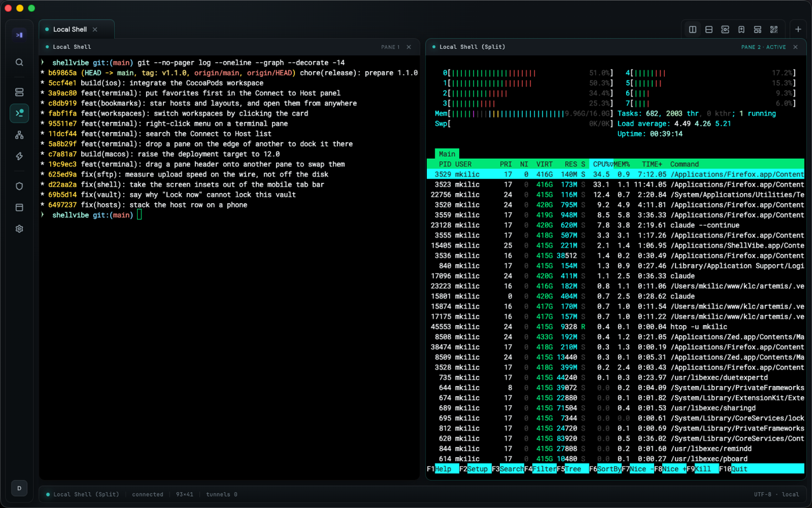
Task: Open F6 SortBy in htop footer
Action: click(x=605, y=469)
